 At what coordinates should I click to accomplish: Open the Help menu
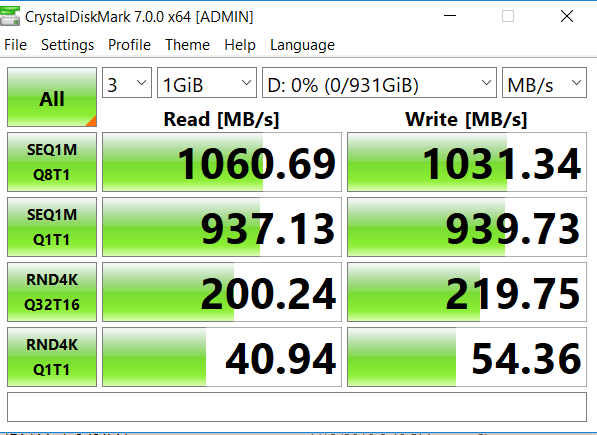240,45
